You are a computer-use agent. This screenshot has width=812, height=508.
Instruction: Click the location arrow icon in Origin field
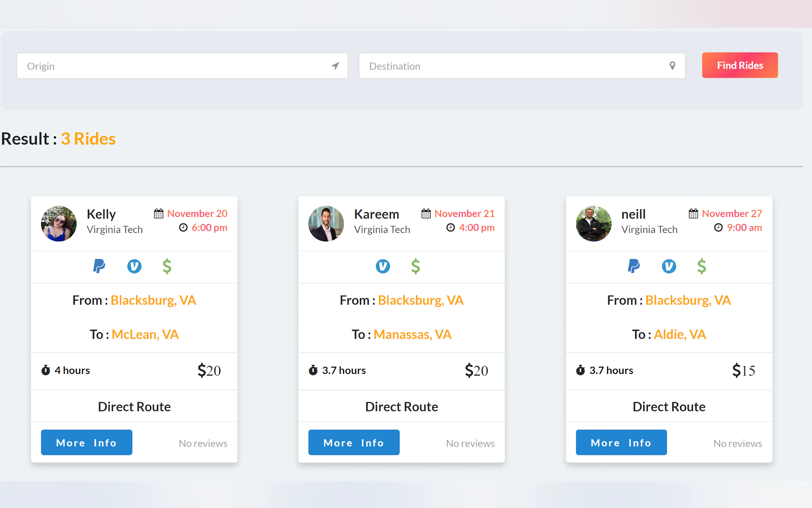335,66
